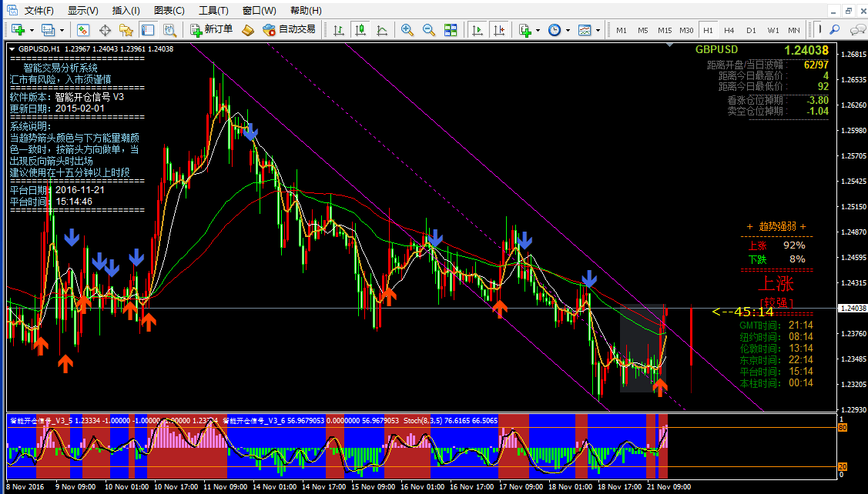Open the Navigator favorites folder icon
868x494 pixels.
pyautogui.click(x=126, y=30)
